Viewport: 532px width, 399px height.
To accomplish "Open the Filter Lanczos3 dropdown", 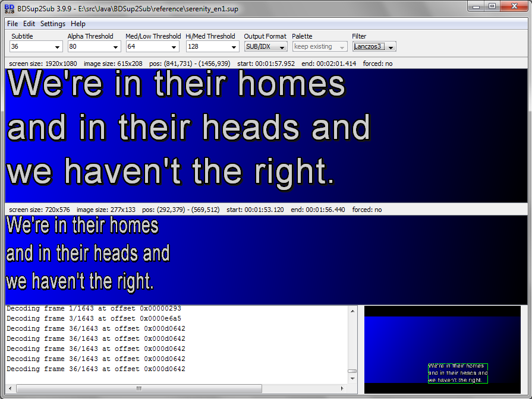I will (x=374, y=47).
